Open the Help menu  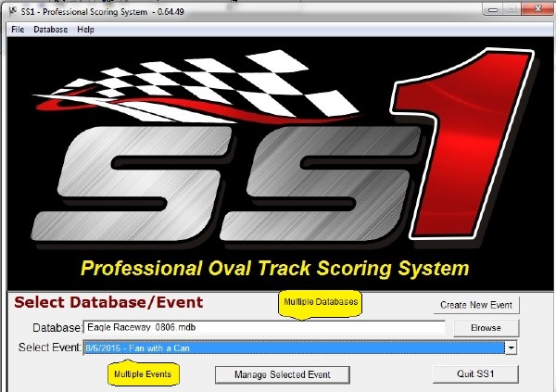[x=86, y=30]
